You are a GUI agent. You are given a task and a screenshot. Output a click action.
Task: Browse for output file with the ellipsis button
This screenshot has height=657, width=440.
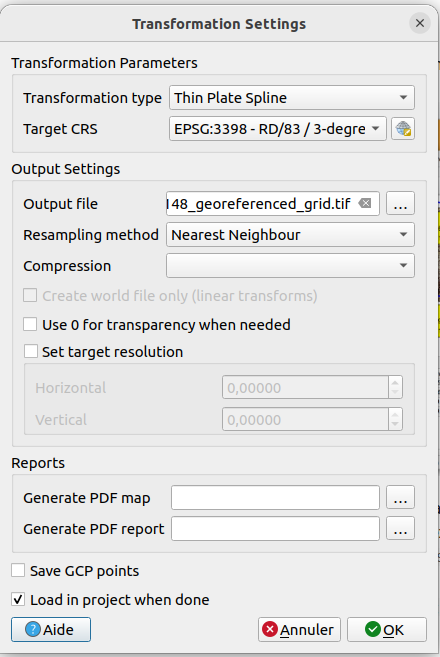pos(400,204)
